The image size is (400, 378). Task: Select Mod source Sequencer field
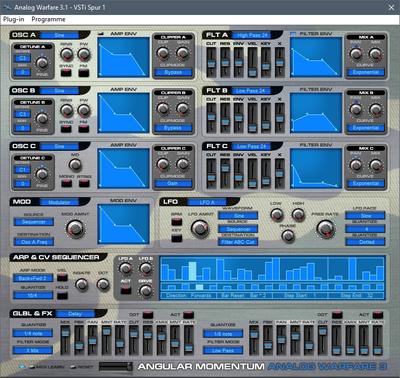point(34,222)
